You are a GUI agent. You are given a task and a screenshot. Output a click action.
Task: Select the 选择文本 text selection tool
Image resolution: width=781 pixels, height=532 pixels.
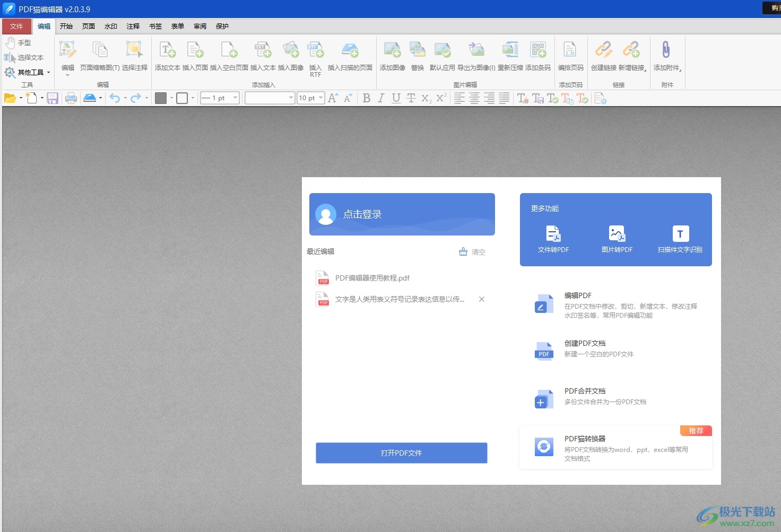click(x=24, y=57)
